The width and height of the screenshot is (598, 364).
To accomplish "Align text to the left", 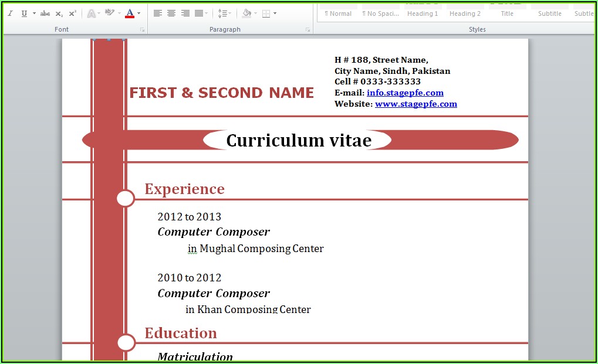I will pos(158,13).
